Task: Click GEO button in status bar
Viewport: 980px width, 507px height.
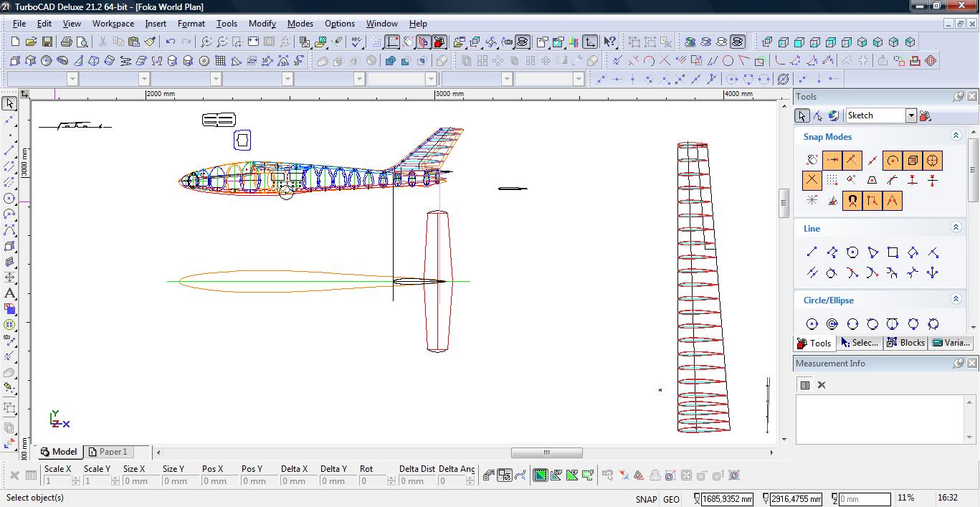Action: [x=671, y=499]
